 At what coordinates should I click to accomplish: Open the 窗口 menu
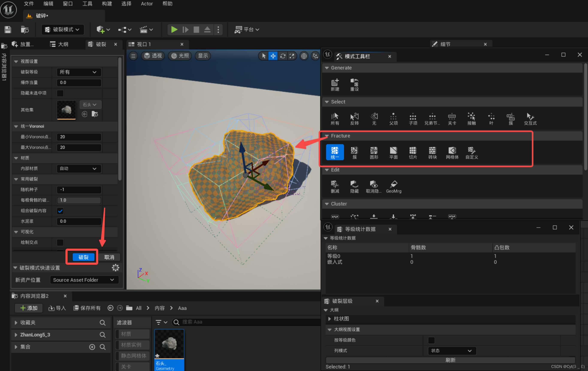click(x=68, y=4)
